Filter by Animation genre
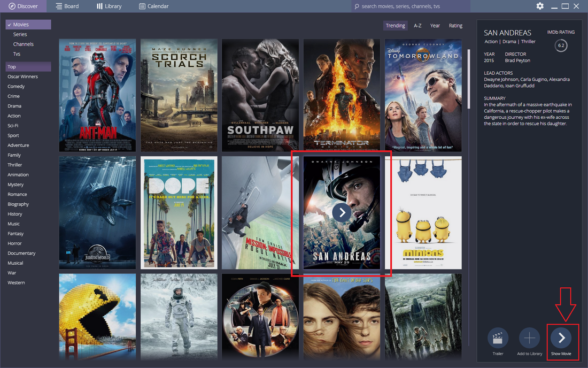 tap(18, 174)
